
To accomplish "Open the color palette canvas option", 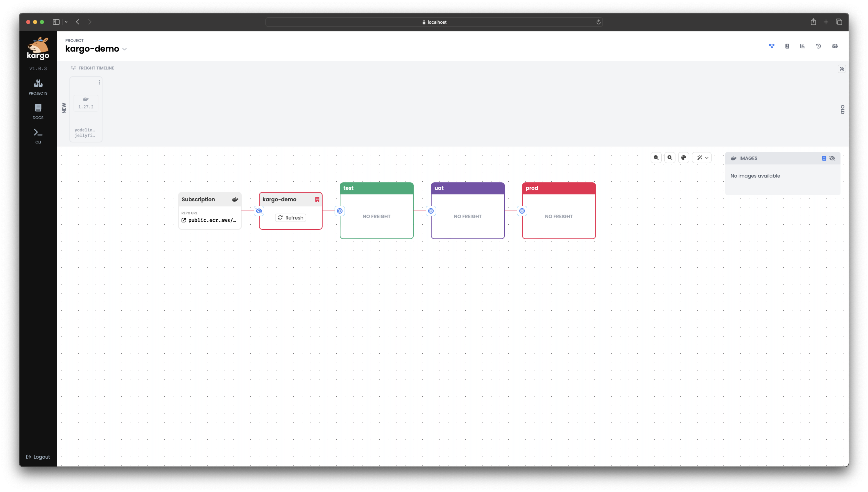I will coord(684,157).
